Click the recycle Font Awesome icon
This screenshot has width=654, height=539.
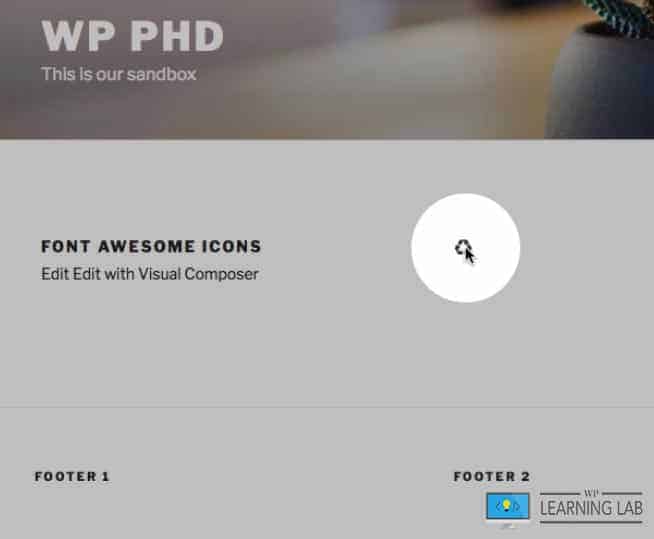click(x=463, y=248)
